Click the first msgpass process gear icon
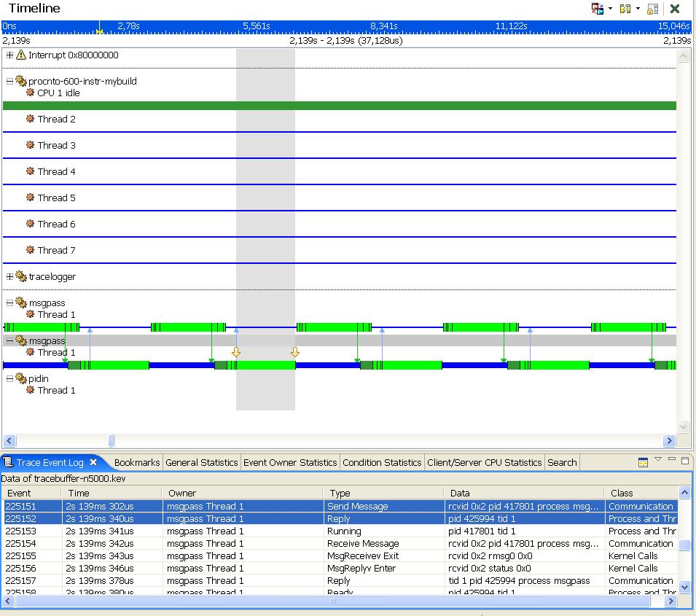Viewport: 696px width, 616px height. point(21,303)
